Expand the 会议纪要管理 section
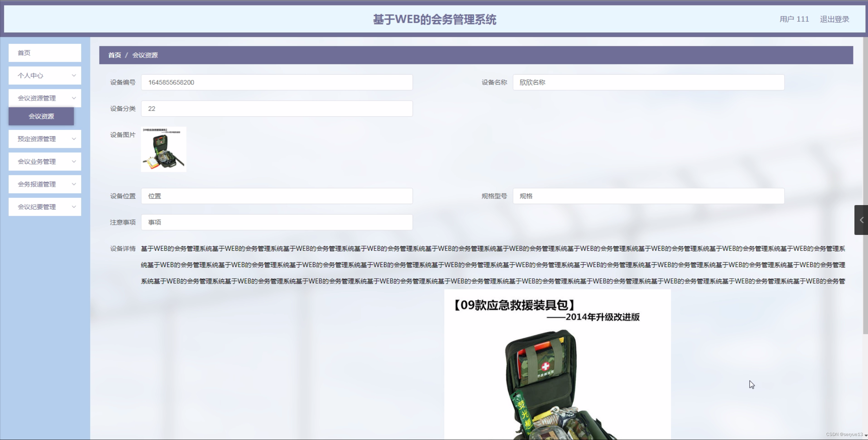Viewport: 868px width, 440px height. (44, 207)
